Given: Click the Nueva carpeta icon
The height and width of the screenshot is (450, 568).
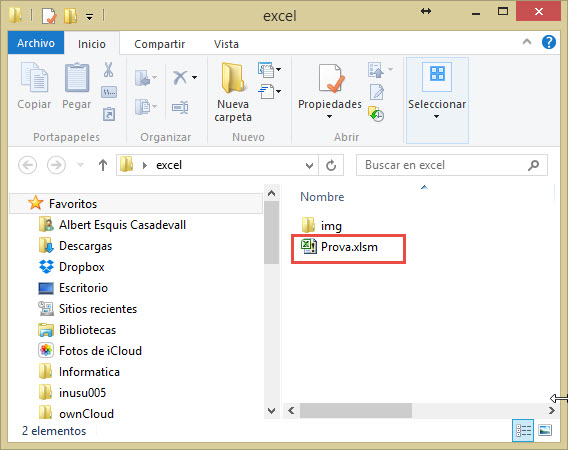Looking at the screenshot, I should pyautogui.click(x=233, y=77).
